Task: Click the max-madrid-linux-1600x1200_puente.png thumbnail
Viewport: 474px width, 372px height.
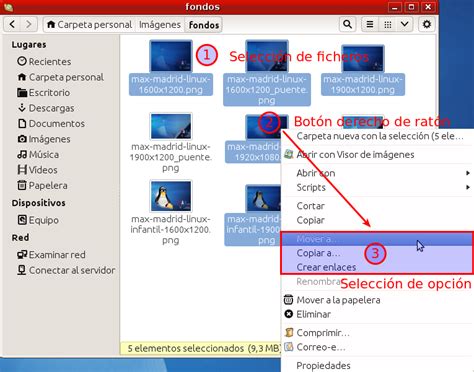Action: pyautogui.click(x=267, y=56)
